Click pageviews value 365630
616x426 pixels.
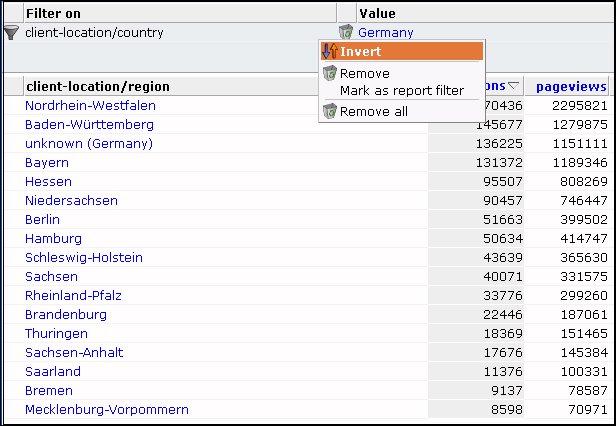584,257
